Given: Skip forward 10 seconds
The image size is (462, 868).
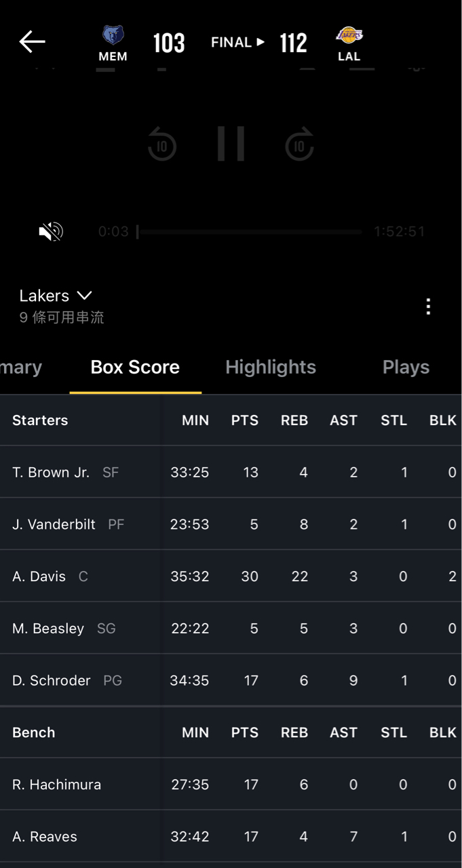Looking at the screenshot, I should tap(299, 145).
